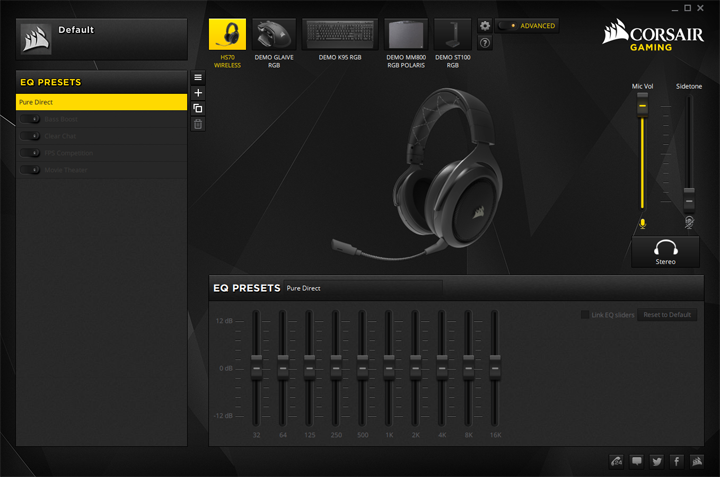Delete the selected EQ preset with trash icon
Viewport: 720px width, 477px height.
(x=198, y=124)
